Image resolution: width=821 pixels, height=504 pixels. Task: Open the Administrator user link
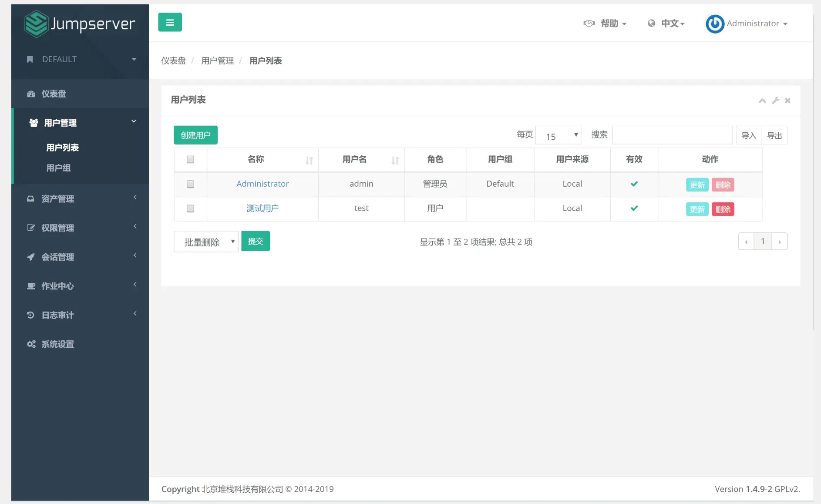tap(262, 184)
